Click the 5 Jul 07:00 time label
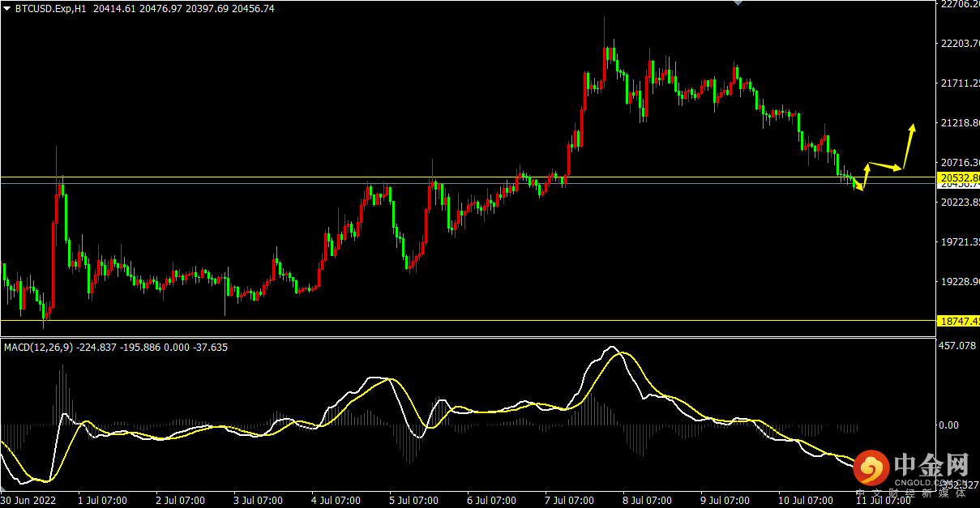The height and width of the screenshot is (508, 980). click(x=413, y=500)
